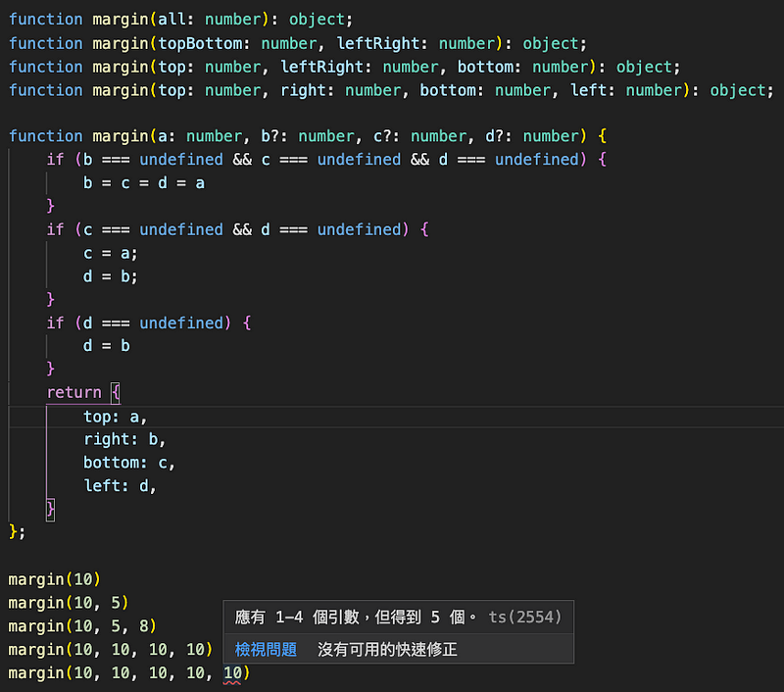This screenshot has width=784, height=692.
Task: Click the margin(10, 5, 8) call line
Action: click(82, 625)
